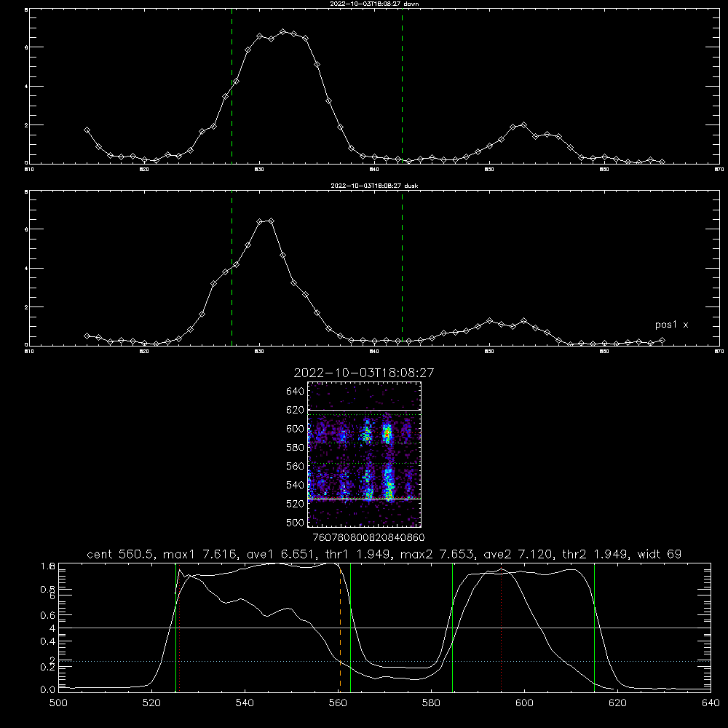Click spectral image y-axis label 540

pos(296,485)
